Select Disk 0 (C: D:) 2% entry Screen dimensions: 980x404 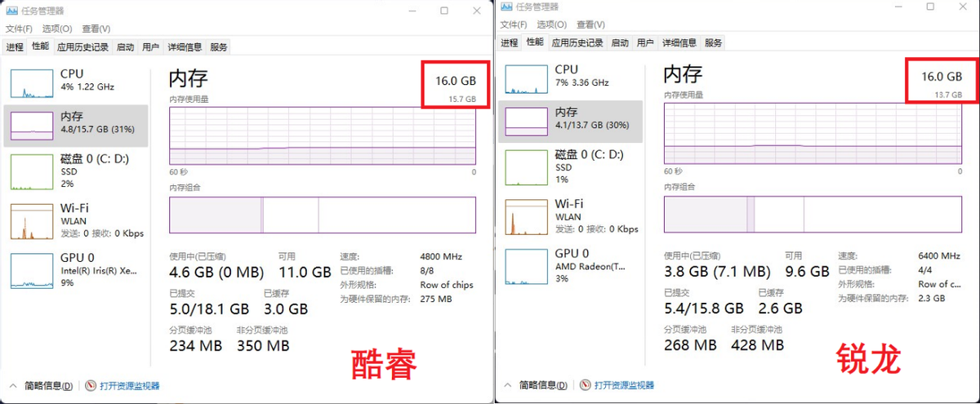[x=76, y=171]
